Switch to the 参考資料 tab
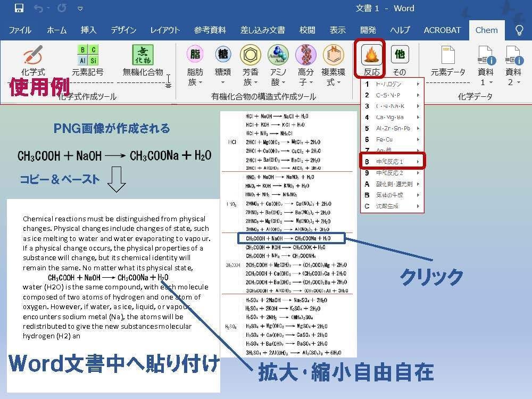Viewport: 532px width, 399px height. 210,30
